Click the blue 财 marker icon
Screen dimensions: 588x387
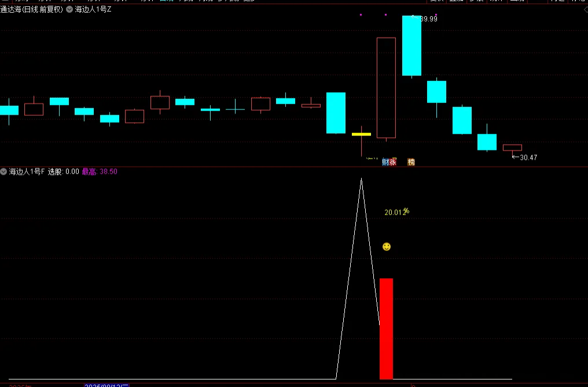tap(386, 162)
